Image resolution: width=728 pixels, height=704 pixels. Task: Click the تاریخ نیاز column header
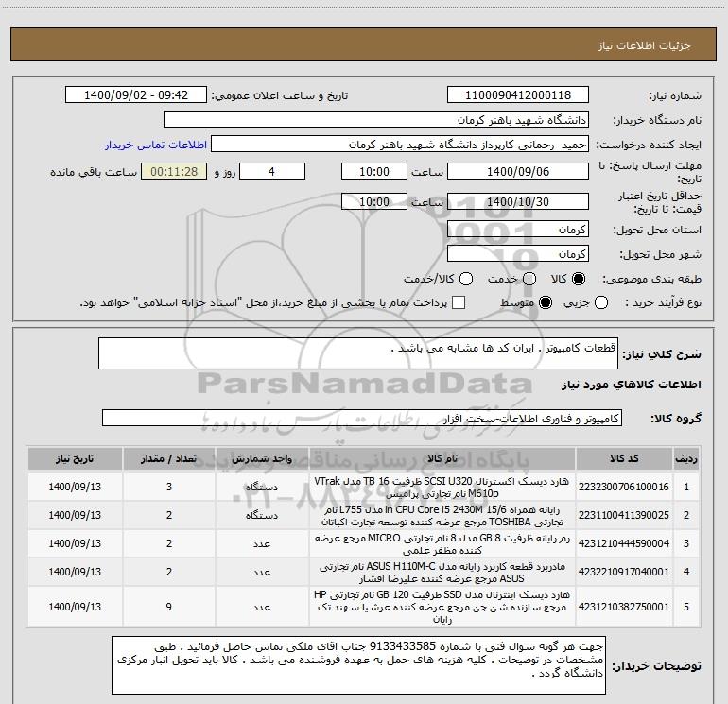(x=75, y=459)
